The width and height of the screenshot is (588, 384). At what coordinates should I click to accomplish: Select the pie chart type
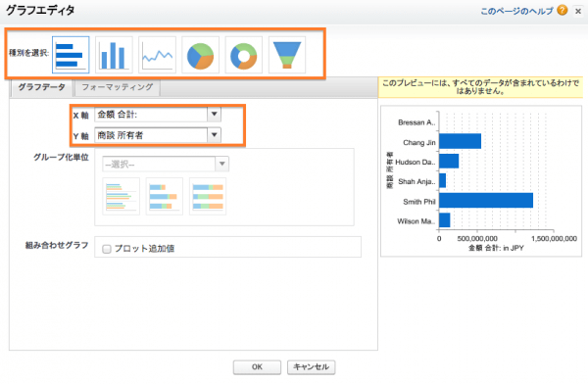(x=200, y=55)
